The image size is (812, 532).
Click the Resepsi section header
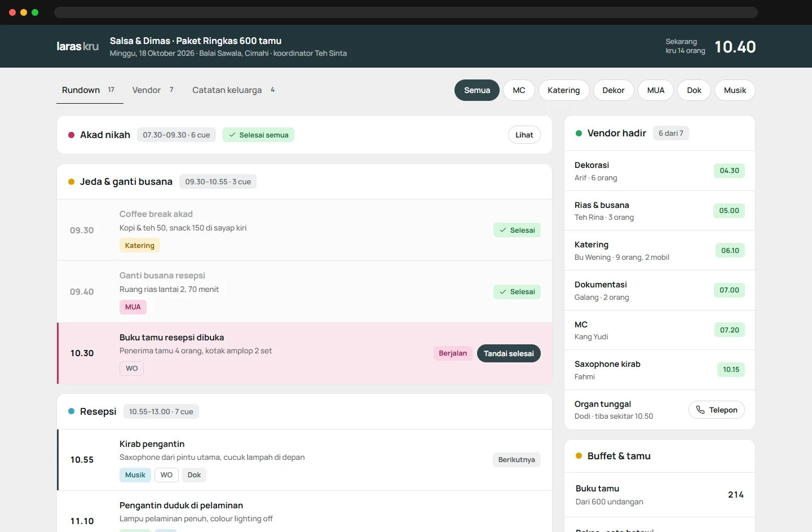[x=304, y=411]
